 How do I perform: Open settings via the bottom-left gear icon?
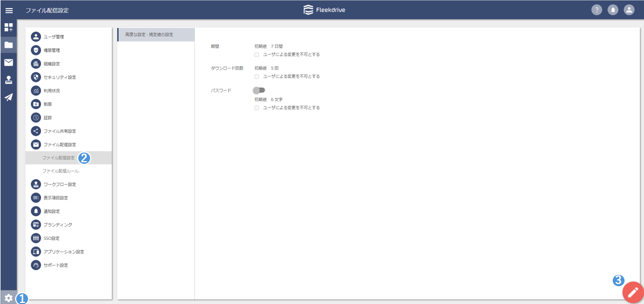[x=9, y=298]
